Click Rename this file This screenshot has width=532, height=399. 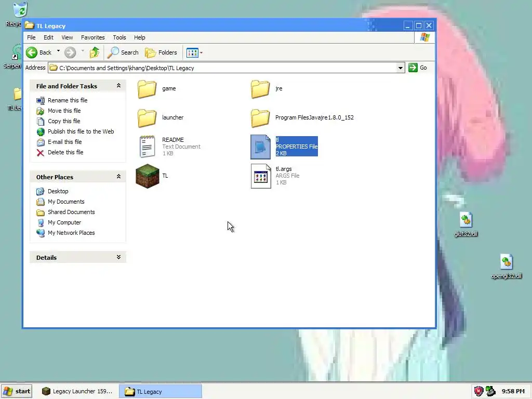68,100
